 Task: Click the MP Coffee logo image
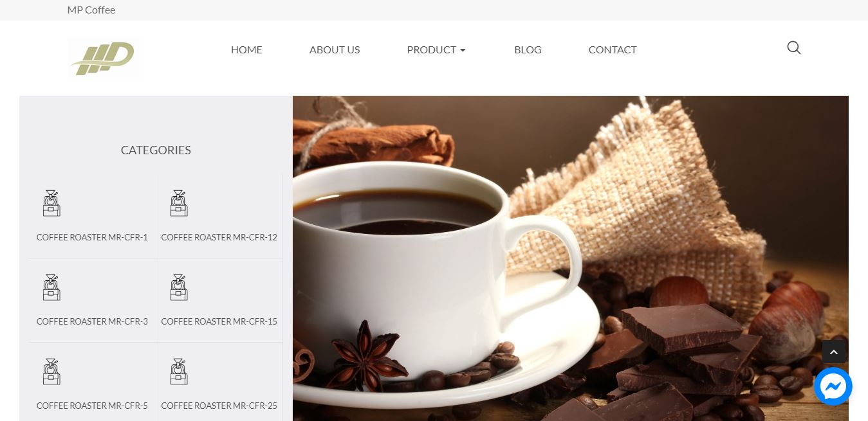tap(104, 58)
